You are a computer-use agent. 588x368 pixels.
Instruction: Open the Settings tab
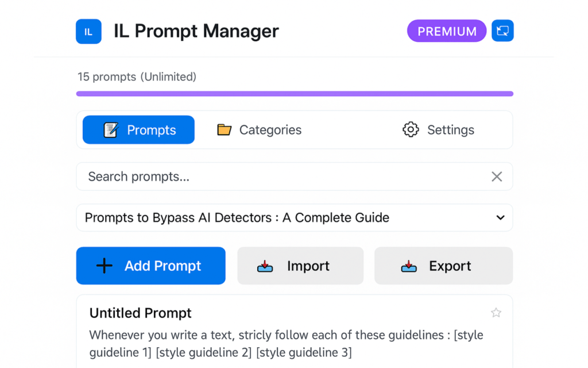[x=450, y=130]
